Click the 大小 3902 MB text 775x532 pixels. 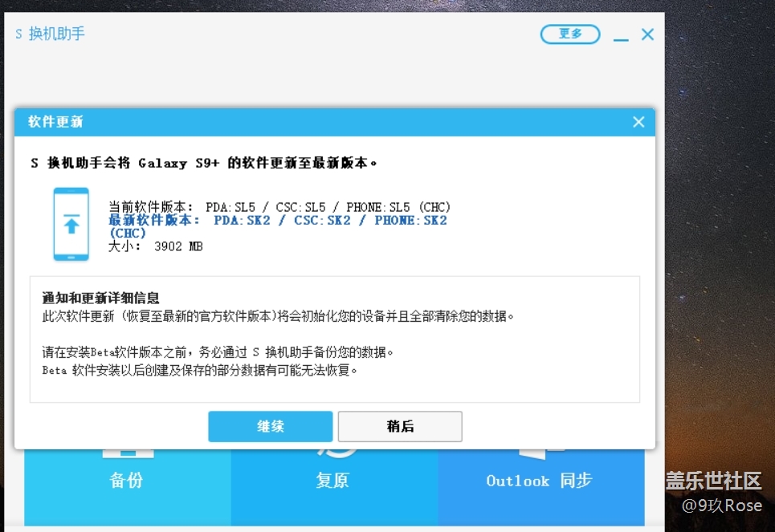[x=156, y=246]
